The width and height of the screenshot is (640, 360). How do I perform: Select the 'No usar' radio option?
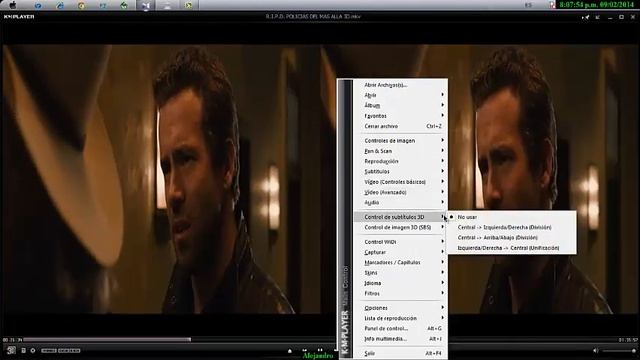pos(512,217)
